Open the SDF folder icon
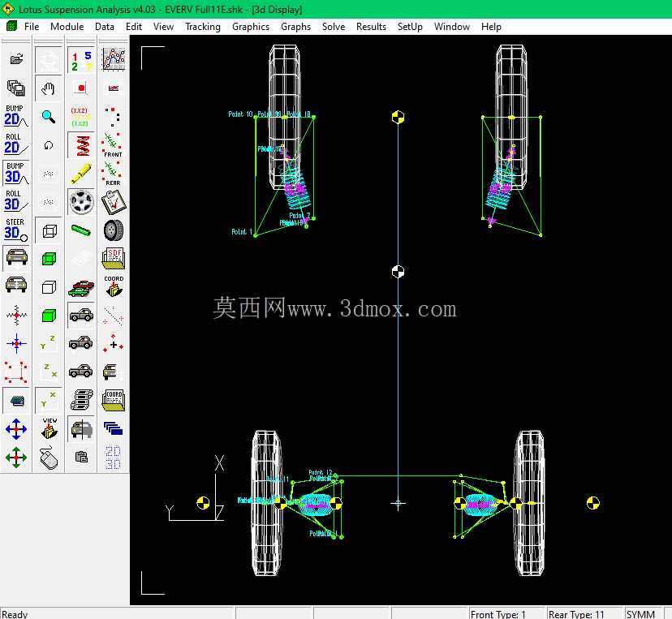 [113, 258]
